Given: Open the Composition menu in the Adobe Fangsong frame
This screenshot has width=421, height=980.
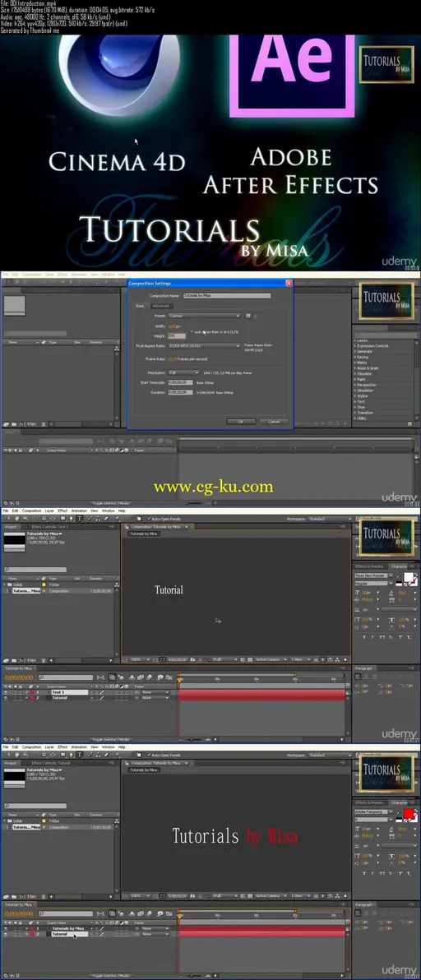Looking at the screenshot, I should (x=31, y=747).
